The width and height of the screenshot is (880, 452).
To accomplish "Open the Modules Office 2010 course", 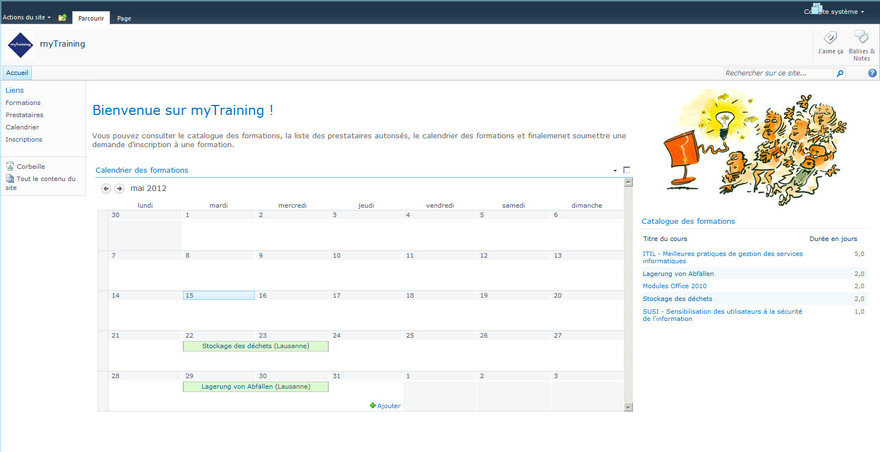I will [x=674, y=286].
